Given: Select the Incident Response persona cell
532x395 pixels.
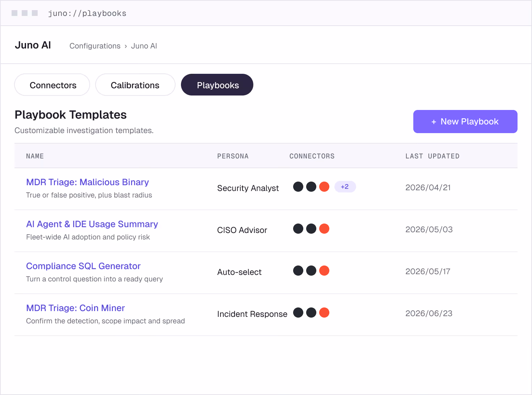Looking at the screenshot, I should pyautogui.click(x=252, y=314).
